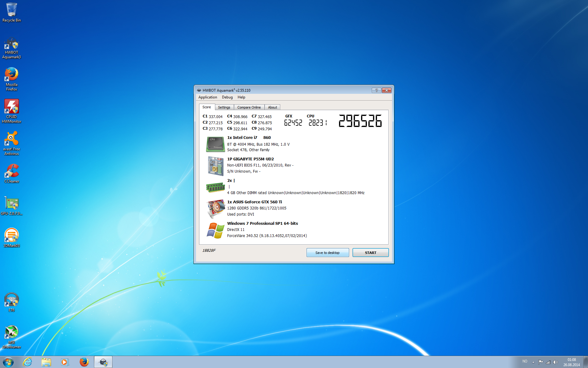The image size is (588, 368).
Task: Open the Recycle Bin desktop icon
Action: coord(11,13)
